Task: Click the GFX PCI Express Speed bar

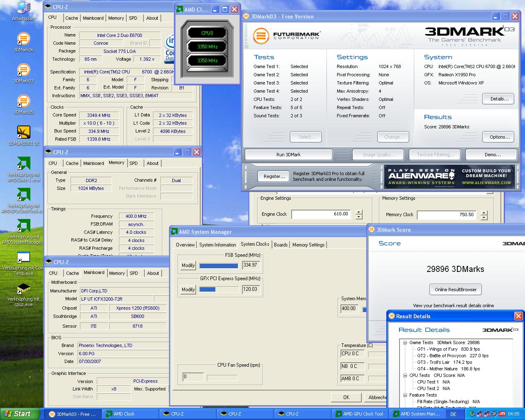Action: pyautogui.click(x=219, y=290)
